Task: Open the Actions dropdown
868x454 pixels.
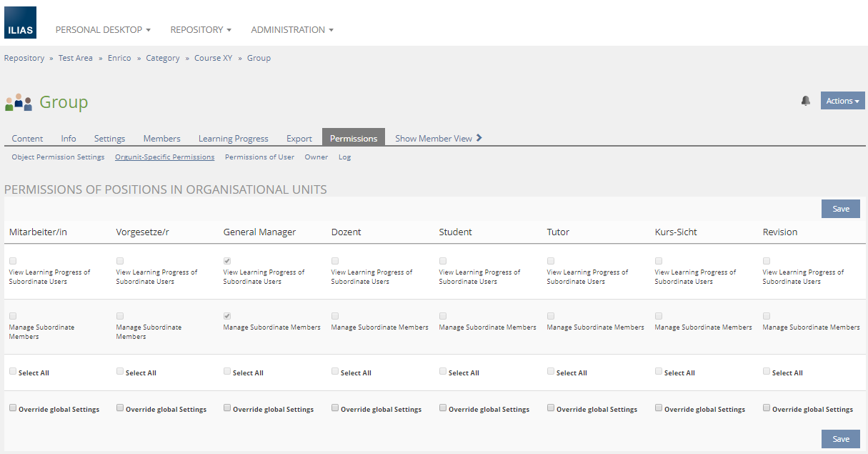Action: pos(842,101)
